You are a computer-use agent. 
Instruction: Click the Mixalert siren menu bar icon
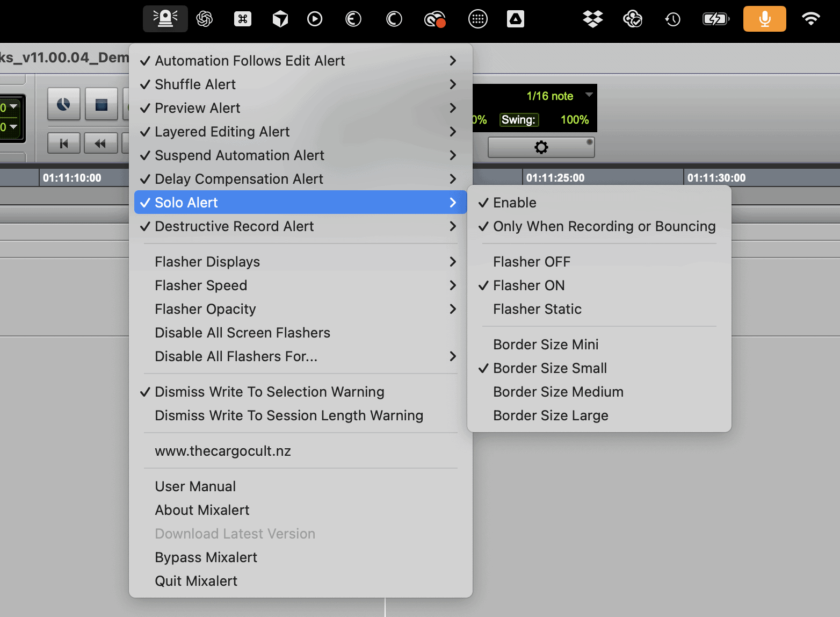(165, 19)
